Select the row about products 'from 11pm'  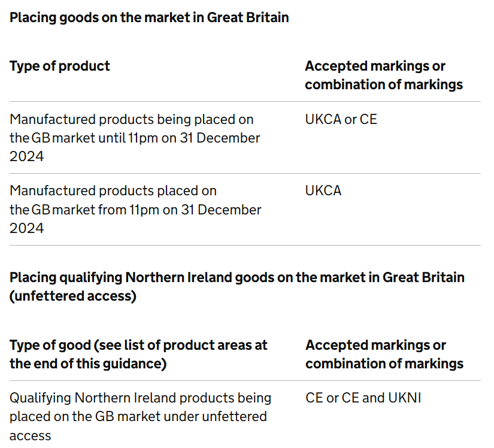pos(245,210)
